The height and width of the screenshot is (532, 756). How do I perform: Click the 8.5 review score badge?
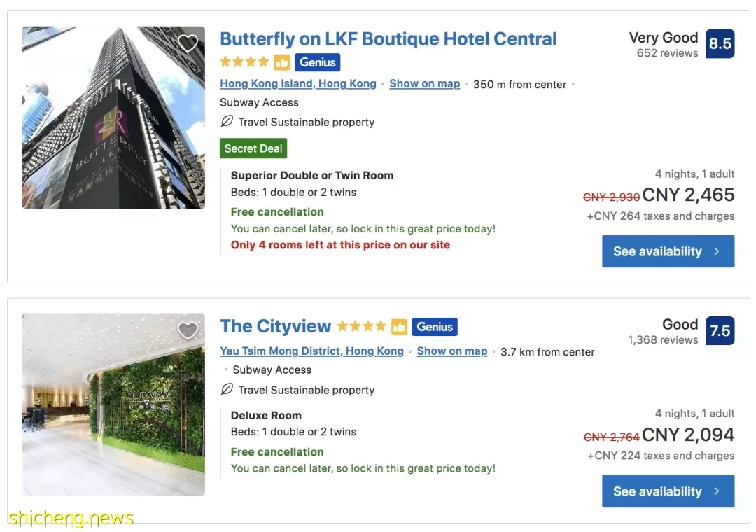(720, 43)
